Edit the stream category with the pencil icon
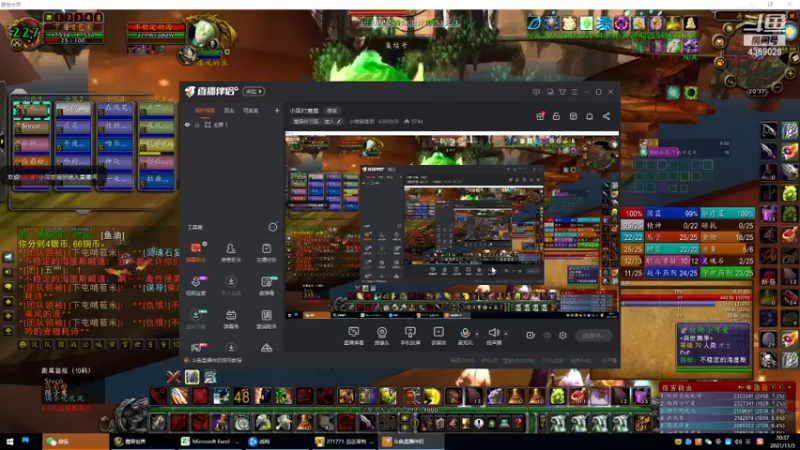This screenshot has width=800, height=450. (x=339, y=121)
